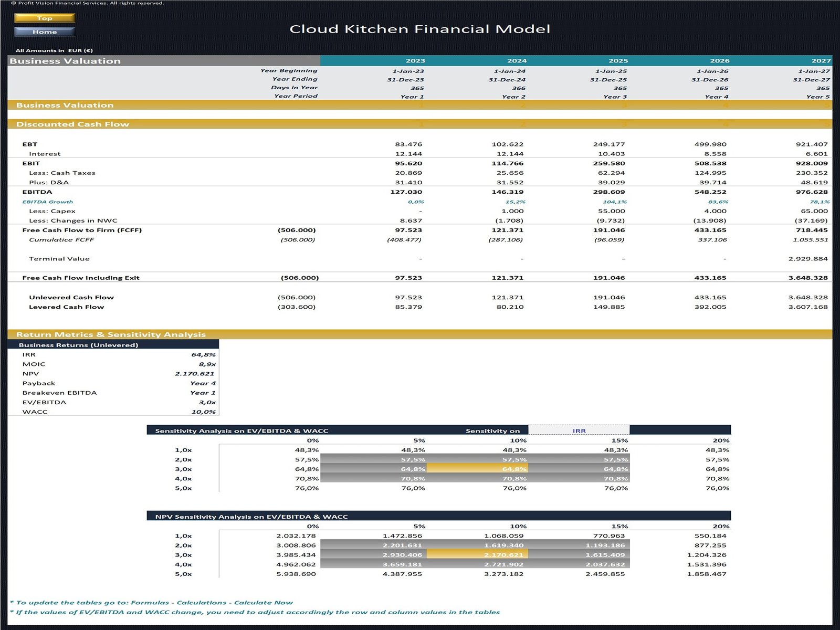Select the 2023 year column header

click(x=415, y=61)
